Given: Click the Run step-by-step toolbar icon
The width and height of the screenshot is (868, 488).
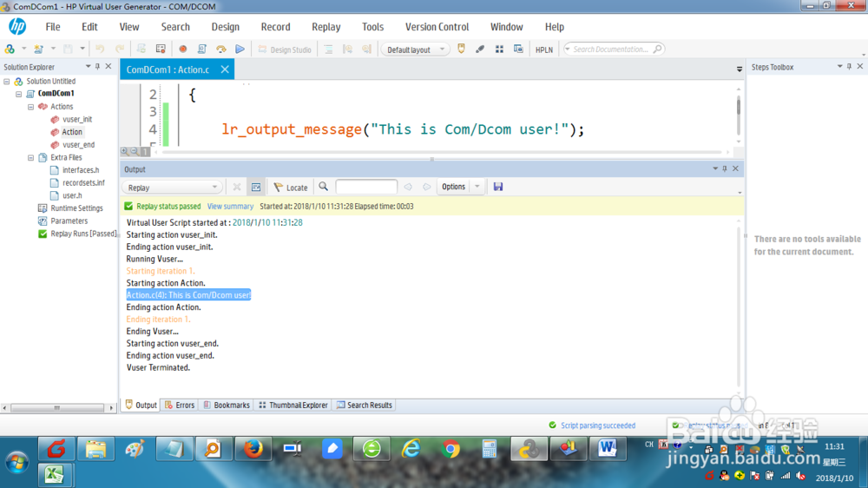Looking at the screenshot, I should tap(220, 49).
